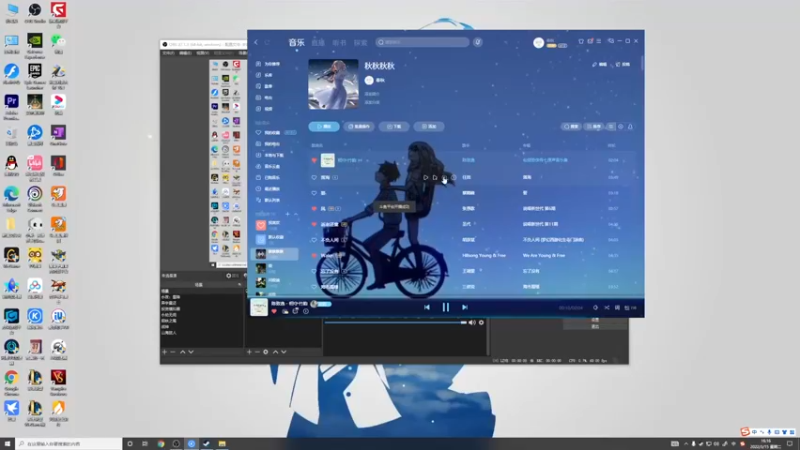The width and height of the screenshot is (800, 450).
Task: Open the OBS audio mixer gear icon
Action: 481,322
